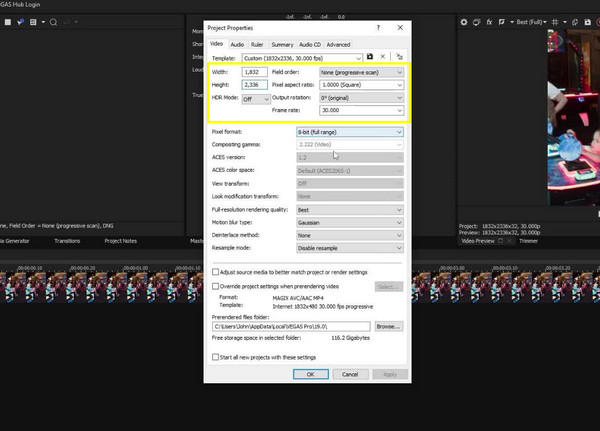The width and height of the screenshot is (600, 431).
Task: Toggle split screen view icon
Action: coord(502,22)
